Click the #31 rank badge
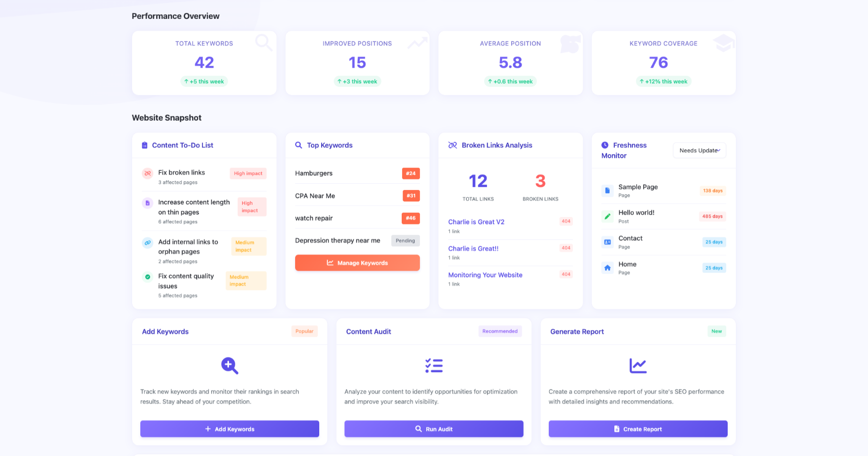This screenshot has height=456, width=868. click(411, 196)
